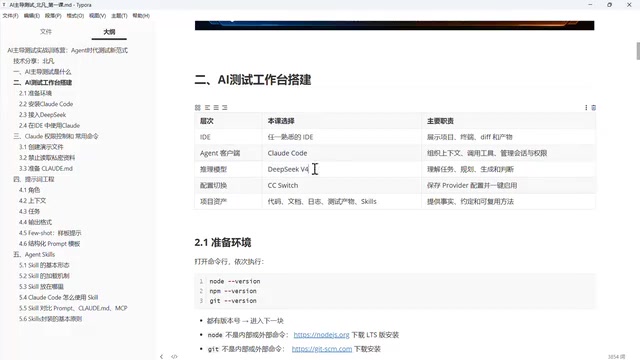Image resolution: width=640 pixels, height=360 pixels.
Task: Go to 2.1 准备环境 in outline
Action: pos(35,93)
